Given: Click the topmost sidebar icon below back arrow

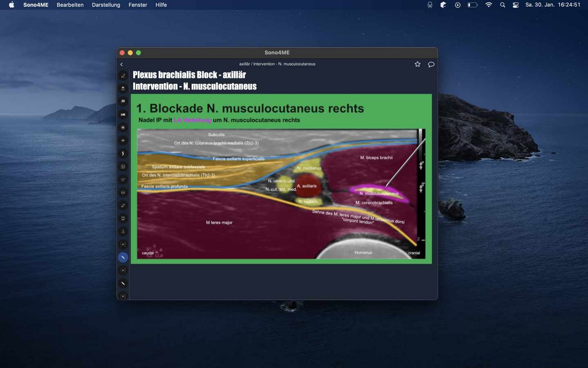Looking at the screenshot, I should (123, 76).
